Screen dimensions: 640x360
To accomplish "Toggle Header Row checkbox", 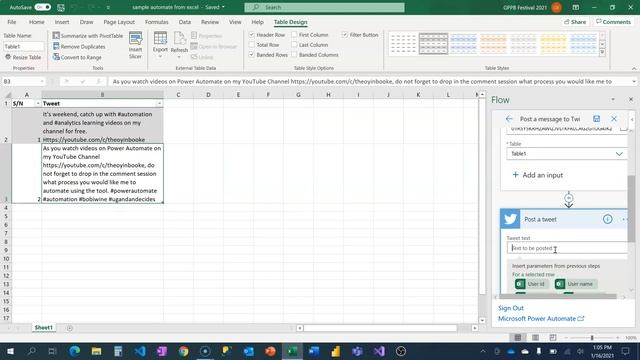I will point(252,35).
